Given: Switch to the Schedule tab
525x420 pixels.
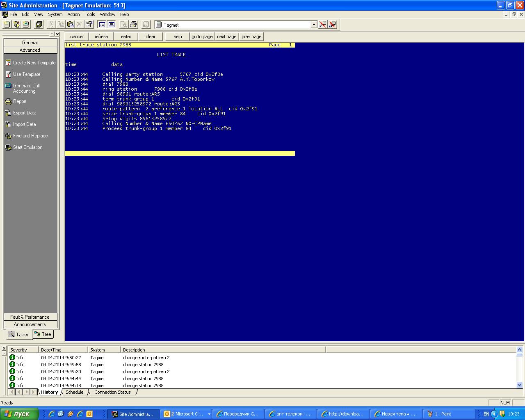Looking at the screenshot, I should tap(75, 392).
